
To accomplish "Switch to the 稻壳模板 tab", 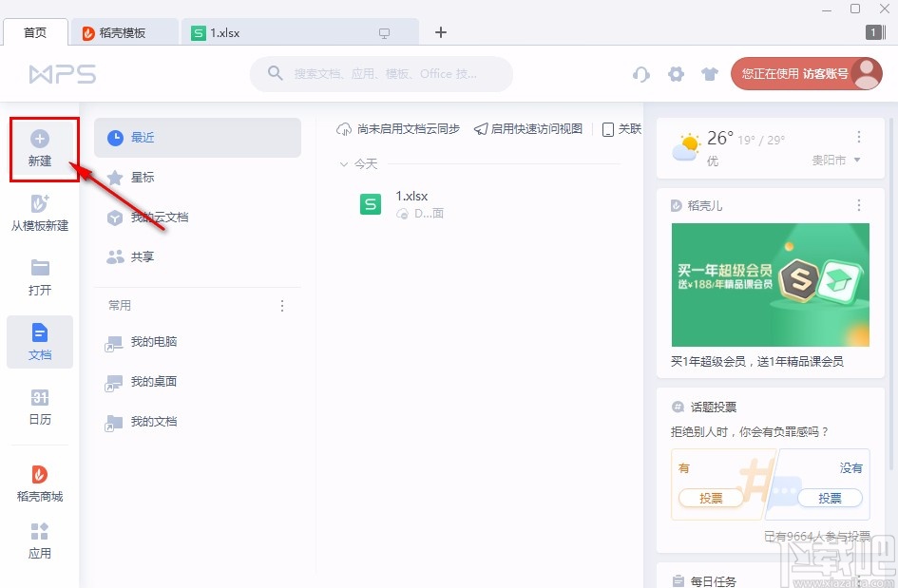I will (125, 30).
